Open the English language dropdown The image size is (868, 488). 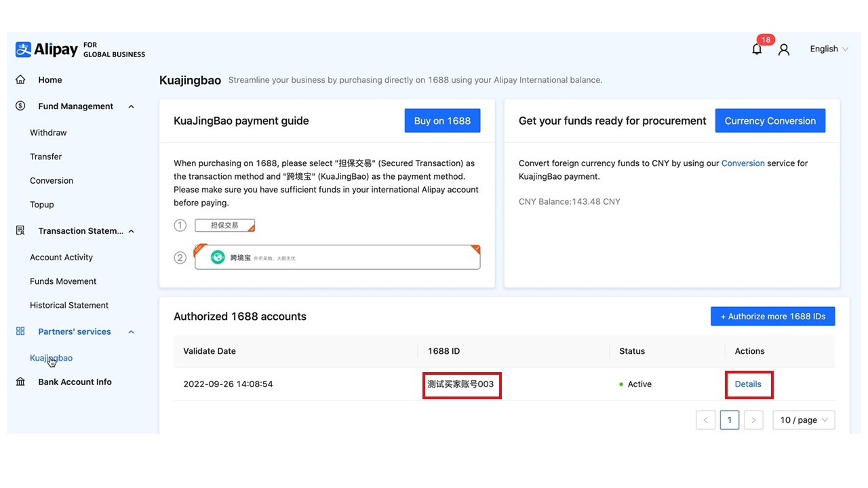[829, 49]
